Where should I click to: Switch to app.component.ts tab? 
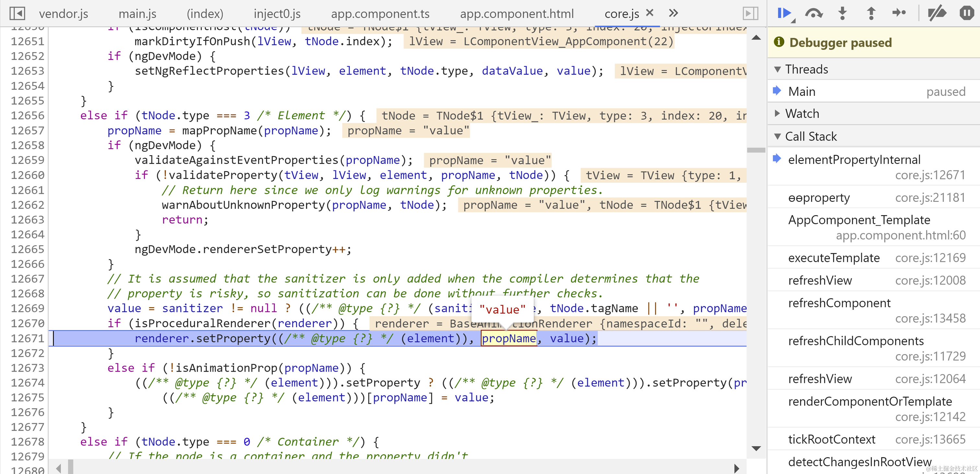[380, 14]
